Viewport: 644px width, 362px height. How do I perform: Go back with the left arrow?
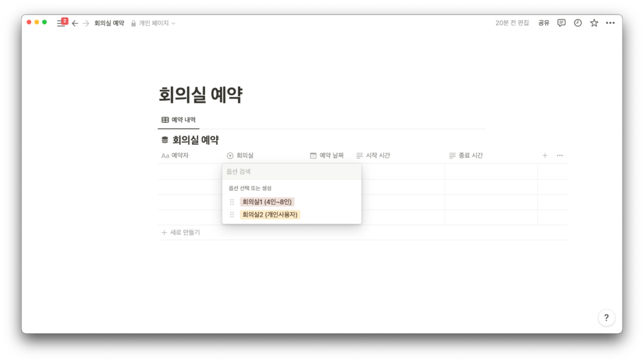click(x=75, y=23)
